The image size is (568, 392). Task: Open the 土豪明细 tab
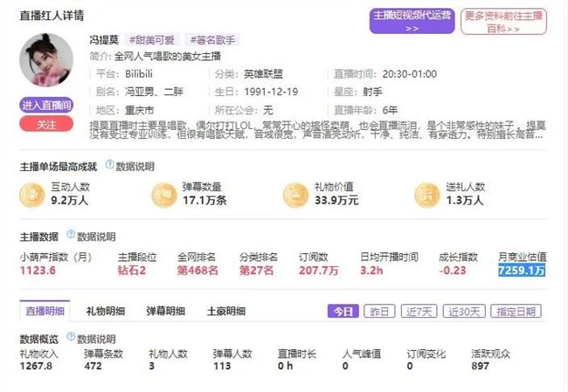[x=225, y=311]
